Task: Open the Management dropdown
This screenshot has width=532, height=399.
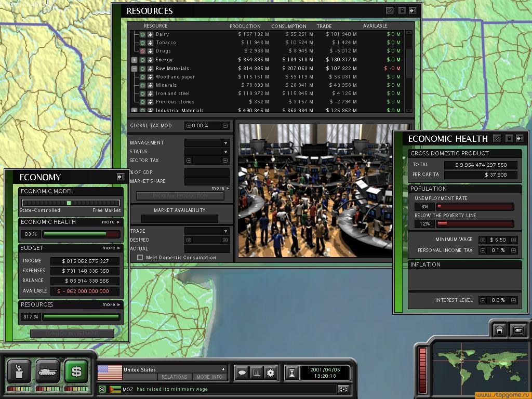Action: tap(225, 143)
